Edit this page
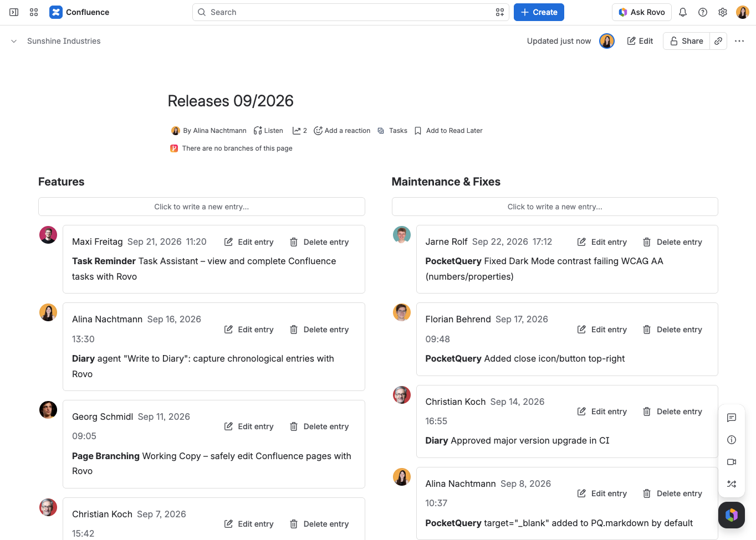The height and width of the screenshot is (540, 756). pos(640,41)
